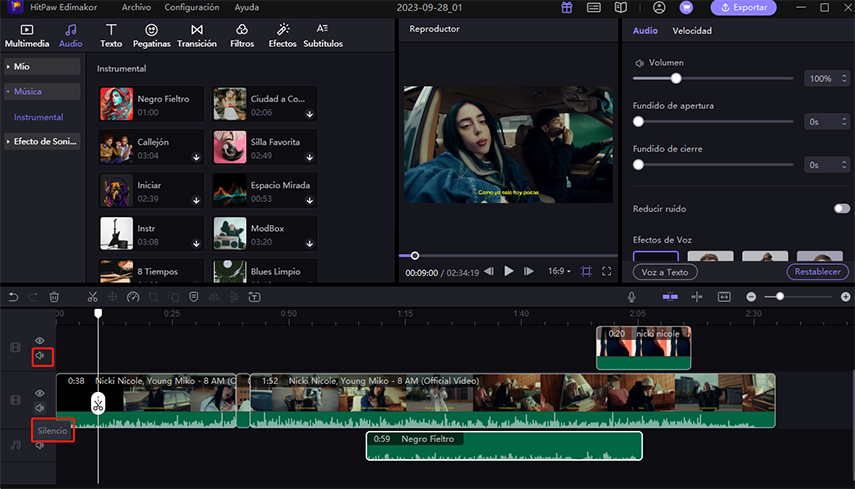Image resolution: width=855 pixels, height=489 pixels.
Task: Adjust the Fundido de cierre stepper arrows
Action: pos(844,165)
